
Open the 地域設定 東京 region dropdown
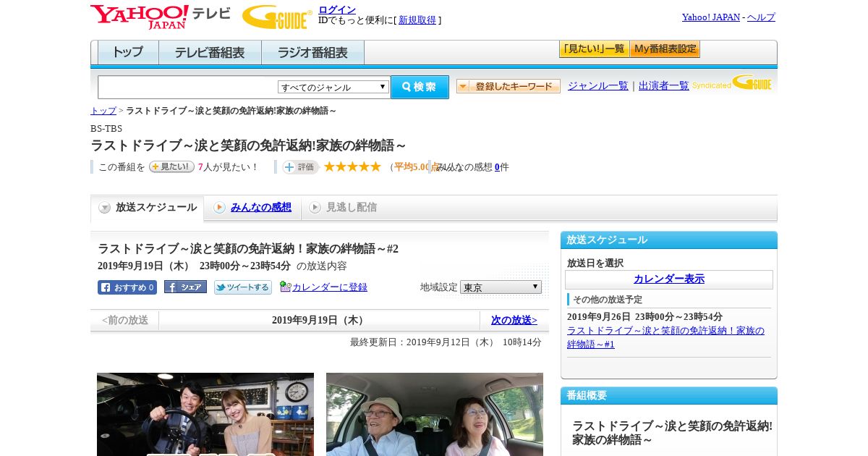coord(501,287)
